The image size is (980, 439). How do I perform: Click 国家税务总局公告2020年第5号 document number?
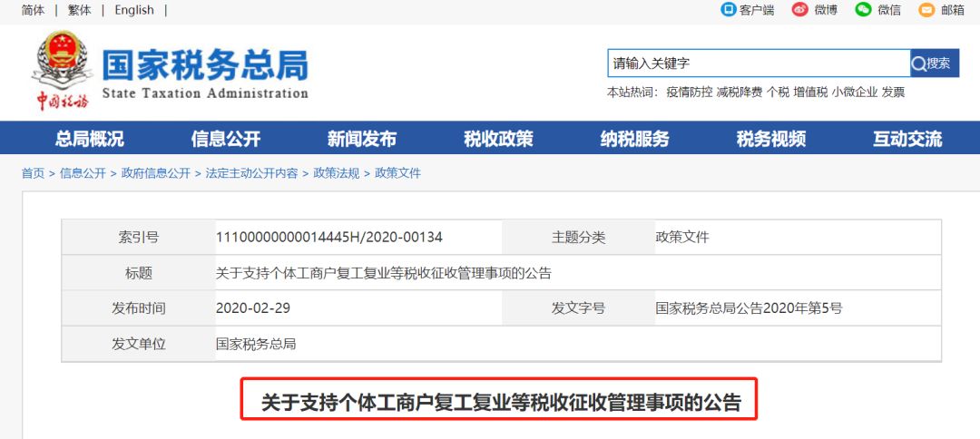749,308
